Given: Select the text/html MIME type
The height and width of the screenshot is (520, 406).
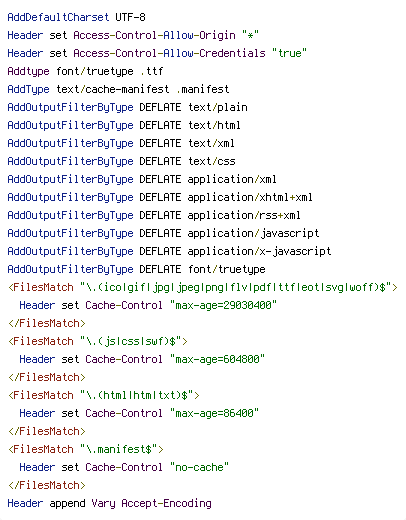Looking at the screenshot, I should (x=214, y=125).
